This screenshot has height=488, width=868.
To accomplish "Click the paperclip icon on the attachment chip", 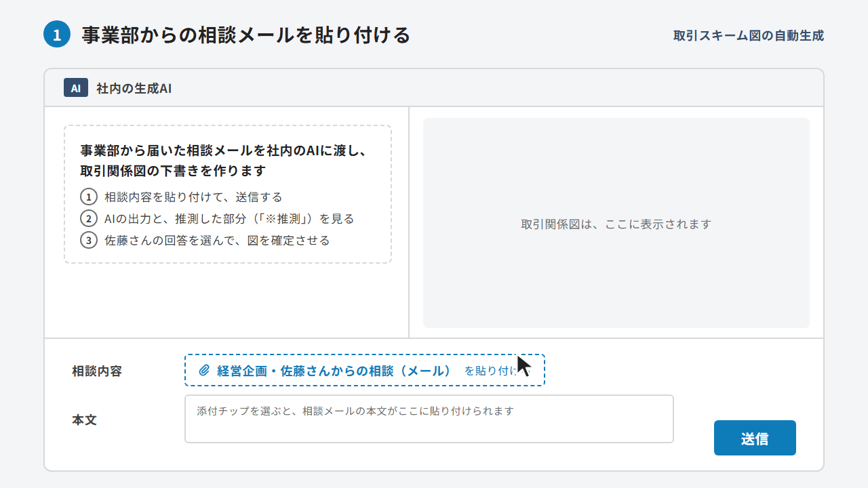I will [204, 371].
